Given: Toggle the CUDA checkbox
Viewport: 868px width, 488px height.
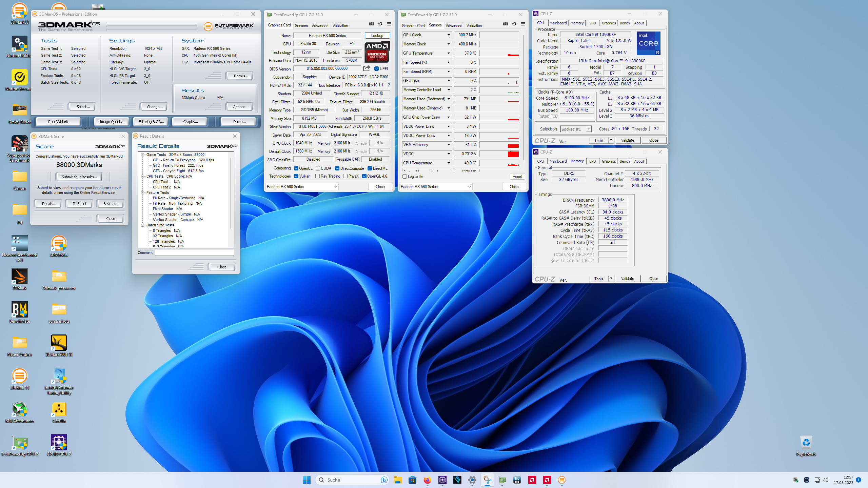Looking at the screenshot, I should pos(318,168).
